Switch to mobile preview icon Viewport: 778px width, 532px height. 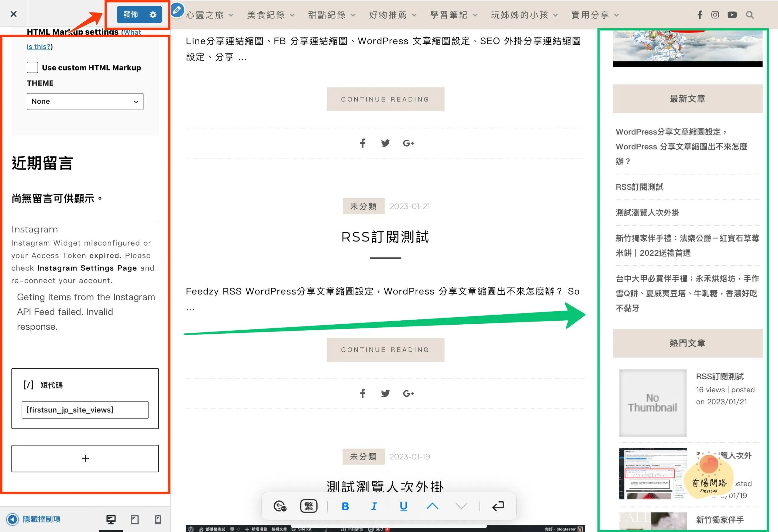coord(158,519)
